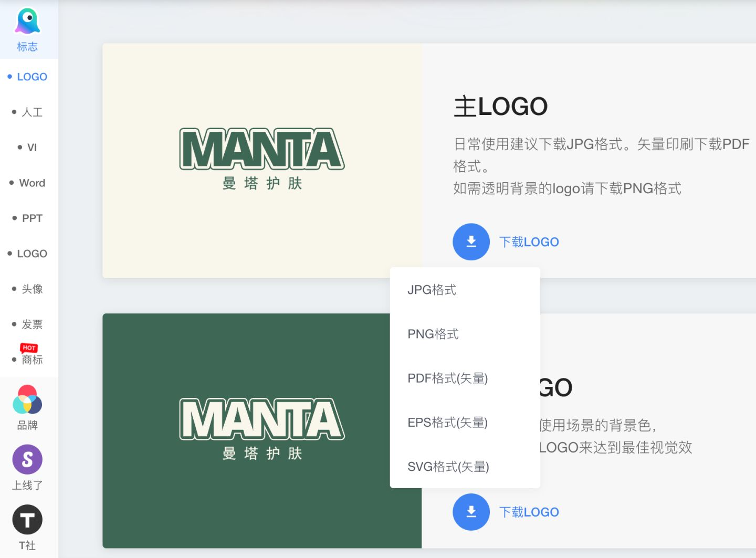Open the Word section from the sidebar
Viewport: 756px width, 558px height.
coord(32,183)
